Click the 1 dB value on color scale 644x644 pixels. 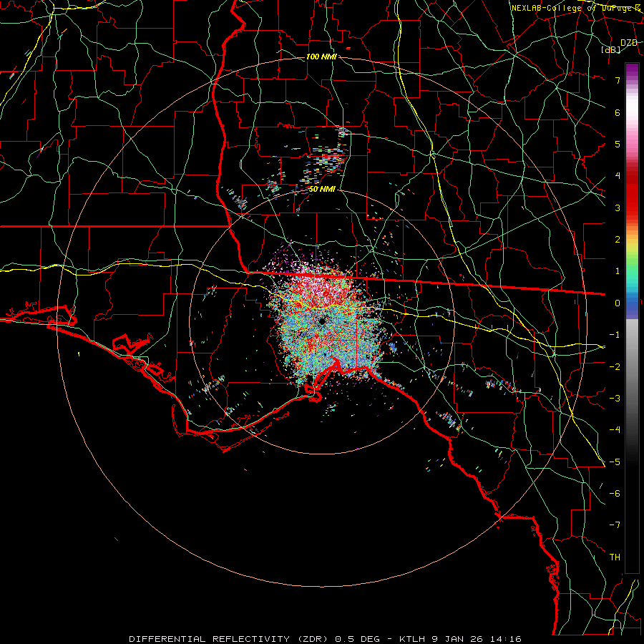(x=618, y=271)
